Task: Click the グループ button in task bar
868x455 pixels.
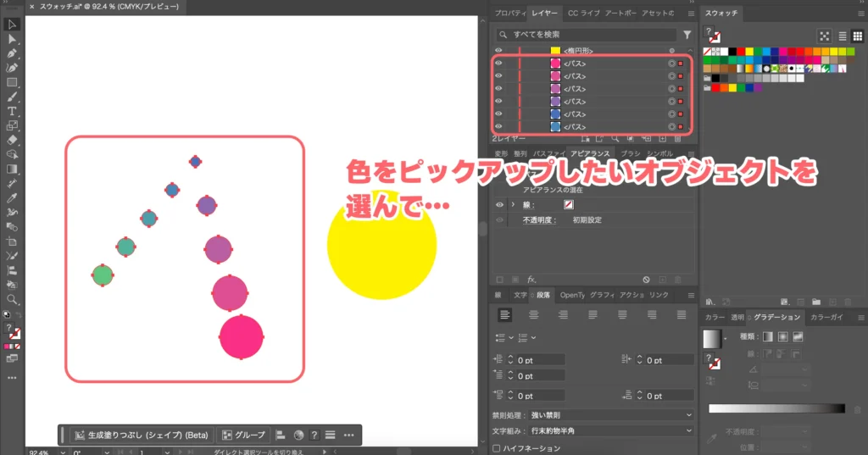Action: click(243, 435)
